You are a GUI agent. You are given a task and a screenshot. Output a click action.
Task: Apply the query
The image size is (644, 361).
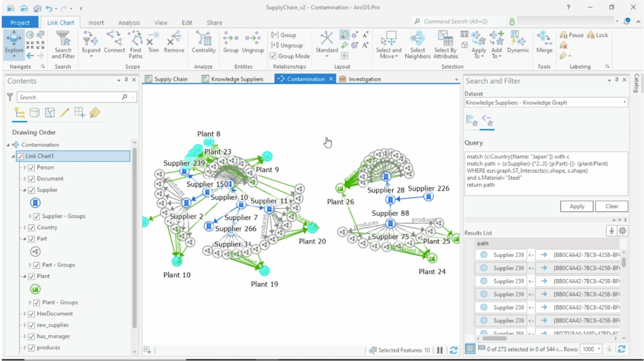pyautogui.click(x=577, y=206)
